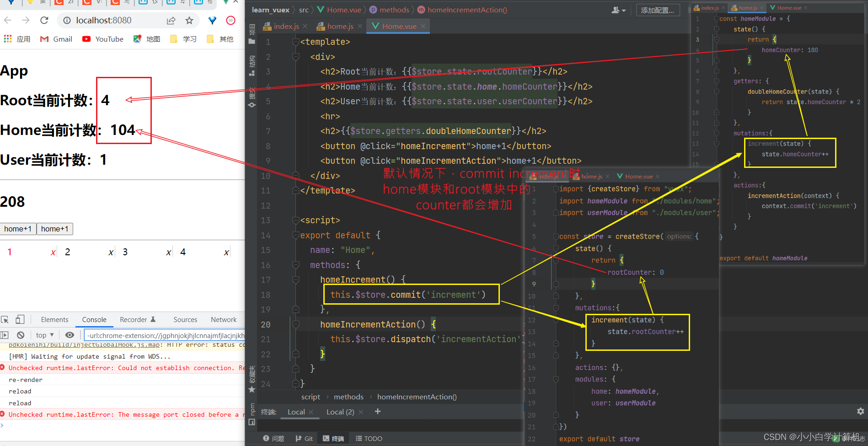Clear the console with the block icon

[21, 335]
